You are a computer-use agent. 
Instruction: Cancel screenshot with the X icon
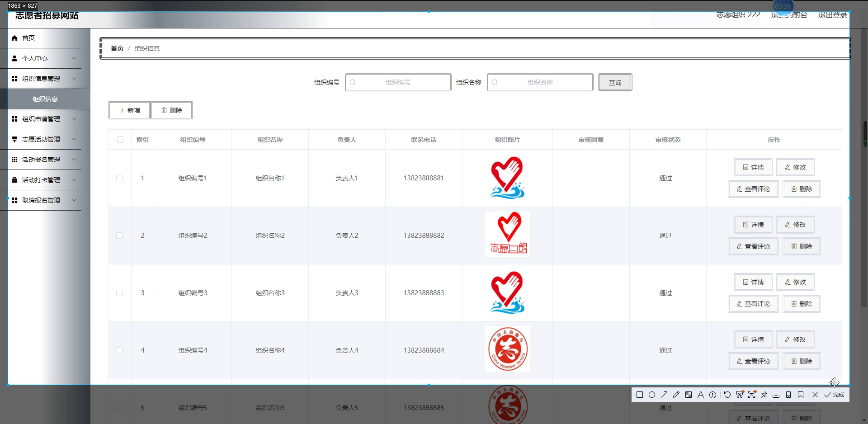point(815,395)
